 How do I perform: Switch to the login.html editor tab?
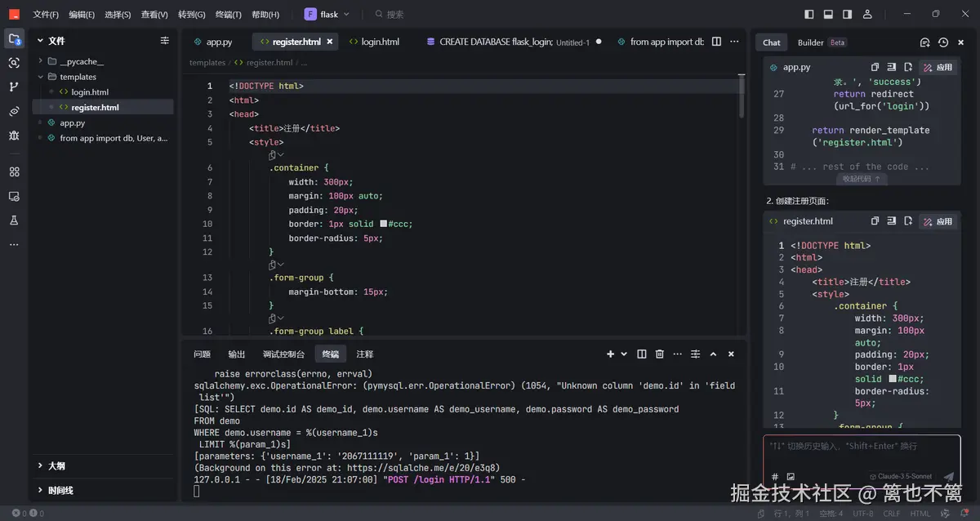point(376,42)
